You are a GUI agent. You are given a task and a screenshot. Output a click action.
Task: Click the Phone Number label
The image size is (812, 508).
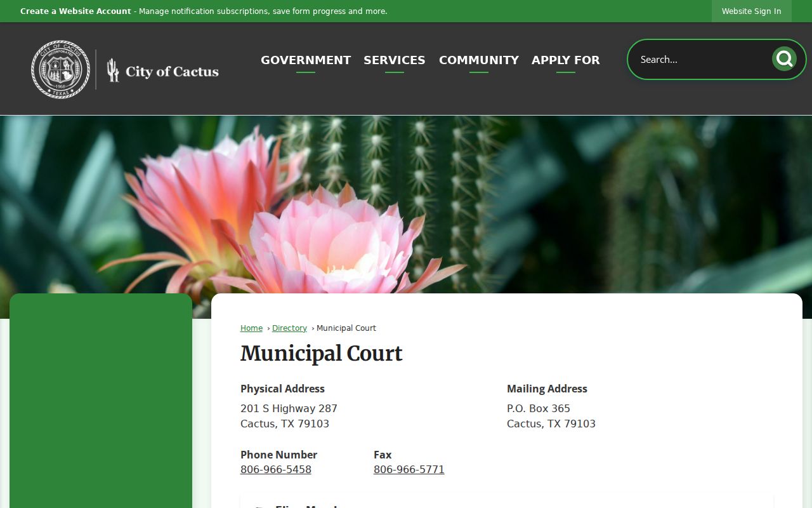[x=278, y=455]
